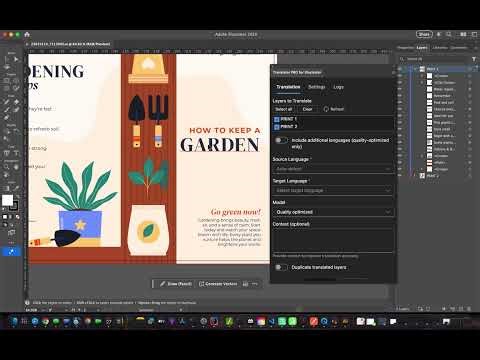Hide the PRINT 1 layer with its eye icon
The height and width of the screenshot is (360, 480).
tap(400, 69)
